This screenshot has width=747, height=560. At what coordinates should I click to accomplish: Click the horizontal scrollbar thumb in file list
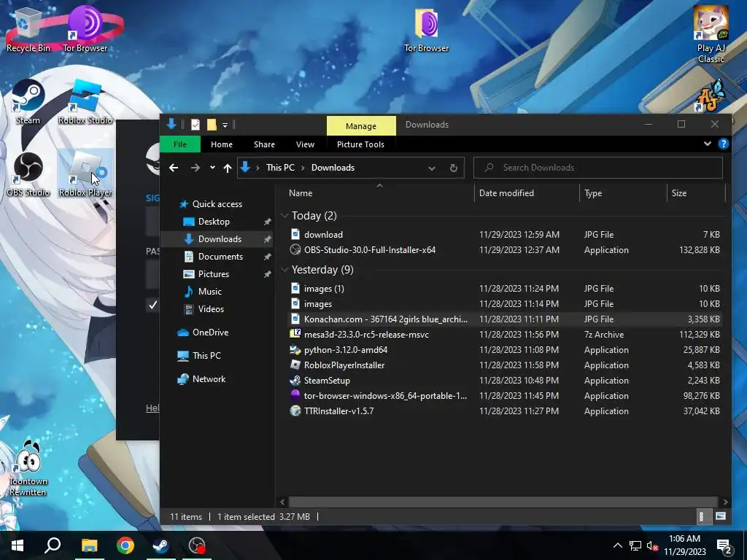coord(503,502)
